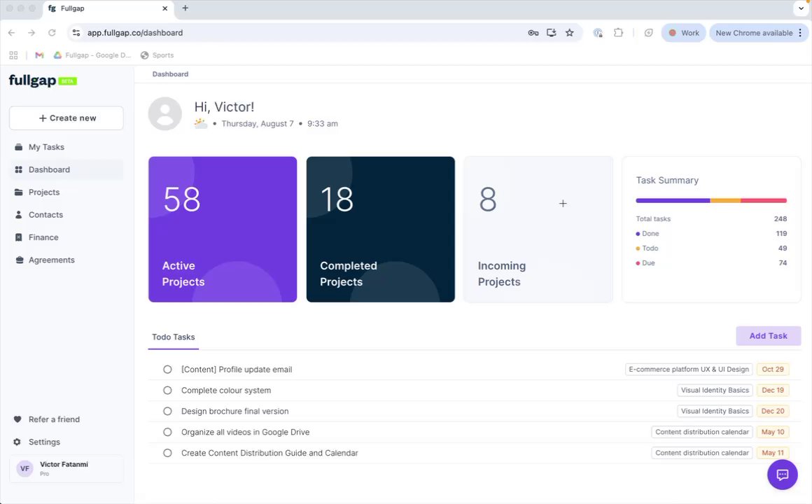
Task: Click the May 11 due date badge
Action: coord(773,453)
